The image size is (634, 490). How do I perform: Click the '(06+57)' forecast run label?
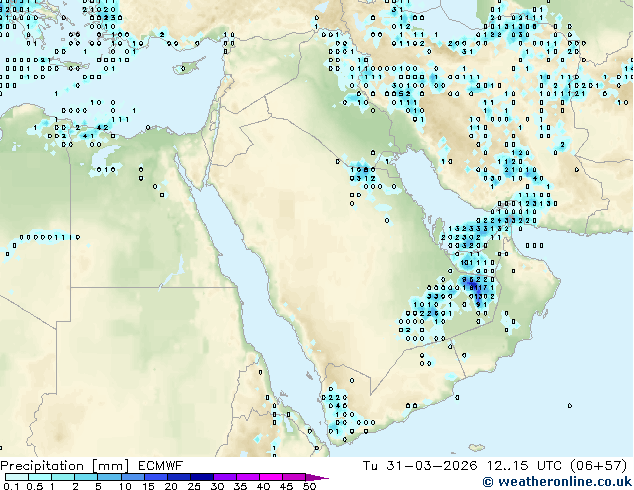pyautogui.click(x=598, y=466)
